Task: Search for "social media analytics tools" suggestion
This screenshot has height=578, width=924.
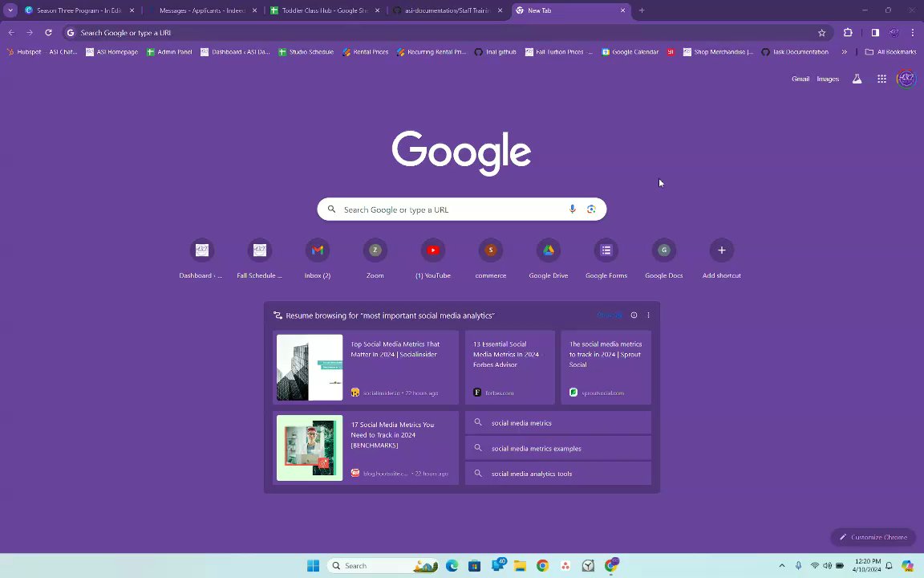Action: tap(558, 474)
